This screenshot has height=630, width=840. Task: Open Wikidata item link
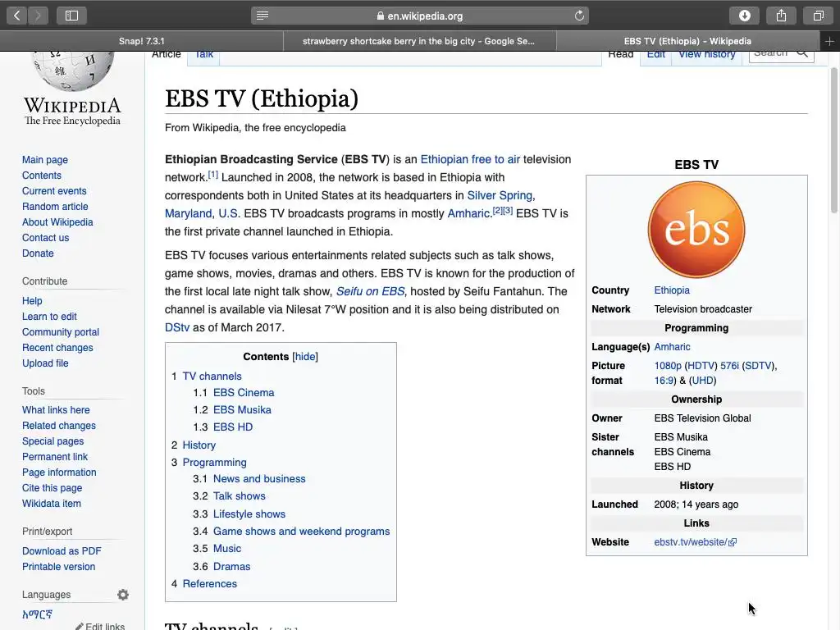[52, 504]
